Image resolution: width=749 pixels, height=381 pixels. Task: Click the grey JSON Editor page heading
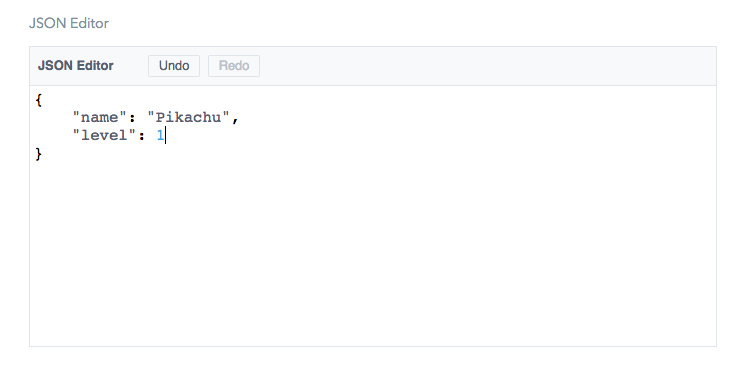[69, 23]
